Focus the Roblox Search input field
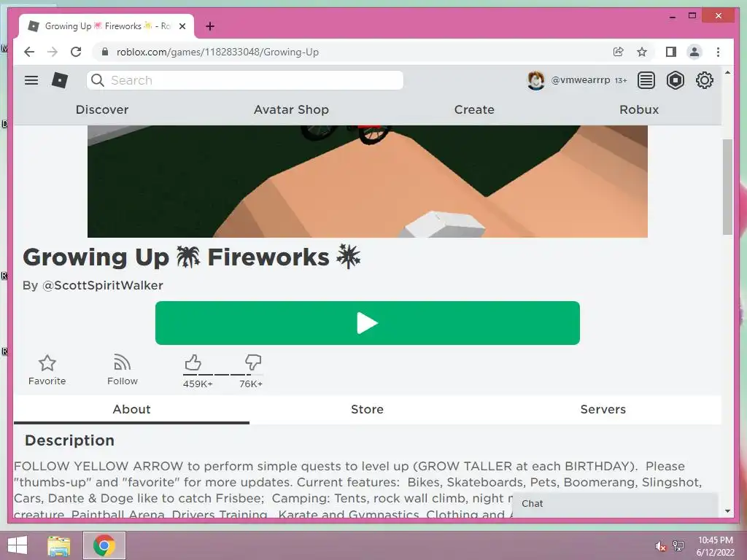The width and height of the screenshot is (747, 560). pos(245,80)
